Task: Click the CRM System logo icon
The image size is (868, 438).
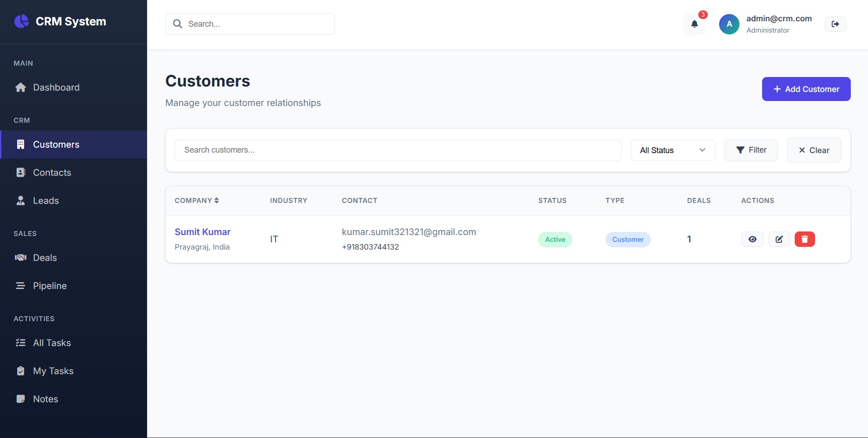Action: (x=21, y=21)
